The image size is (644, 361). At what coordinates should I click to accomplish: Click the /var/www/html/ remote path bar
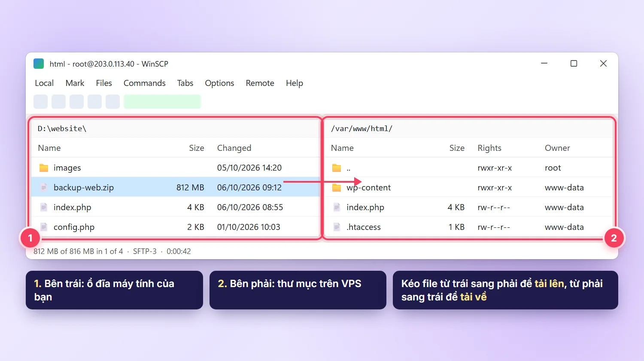coord(468,128)
